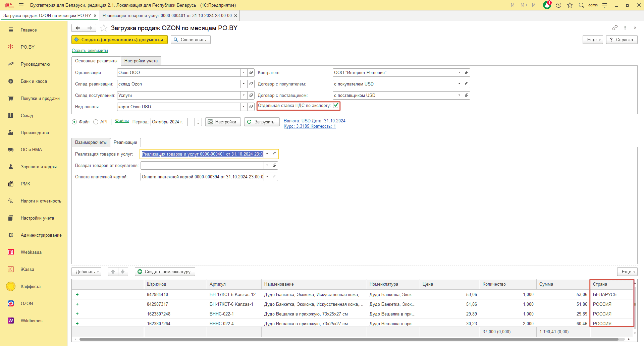The width and height of the screenshot is (644, 346).
Task: Move row up arrow button
Action: pos(113,272)
